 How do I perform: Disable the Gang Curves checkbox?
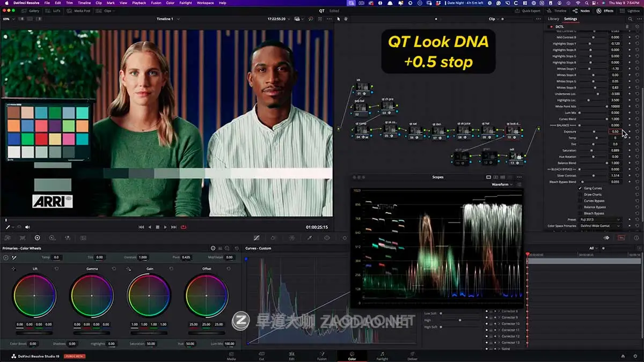point(580,188)
